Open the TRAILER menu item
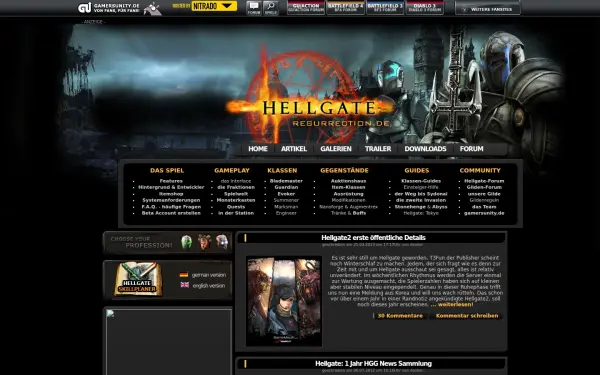The width and height of the screenshot is (600, 375). pyautogui.click(x=378, y=149)
